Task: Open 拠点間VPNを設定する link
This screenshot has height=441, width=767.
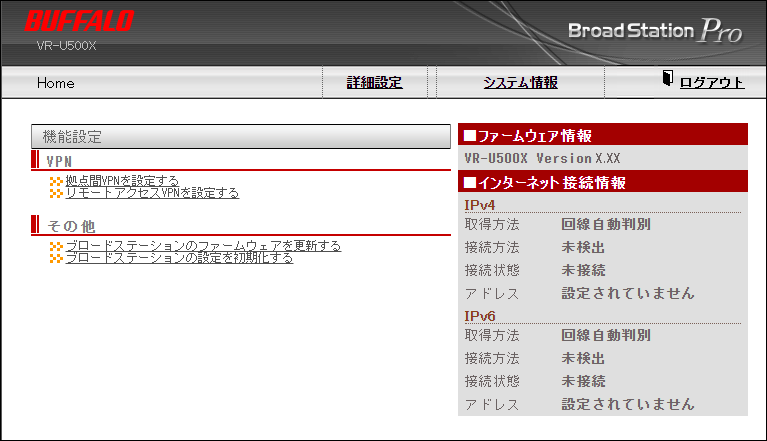Action: (122, 181)
